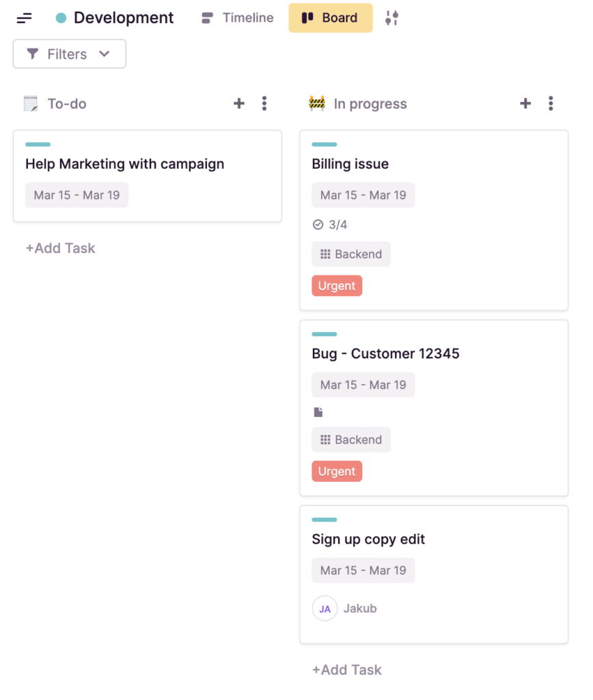Click Jakub's JA avatar icon
This screenshot has width=593, height=700.
point(325,608)
